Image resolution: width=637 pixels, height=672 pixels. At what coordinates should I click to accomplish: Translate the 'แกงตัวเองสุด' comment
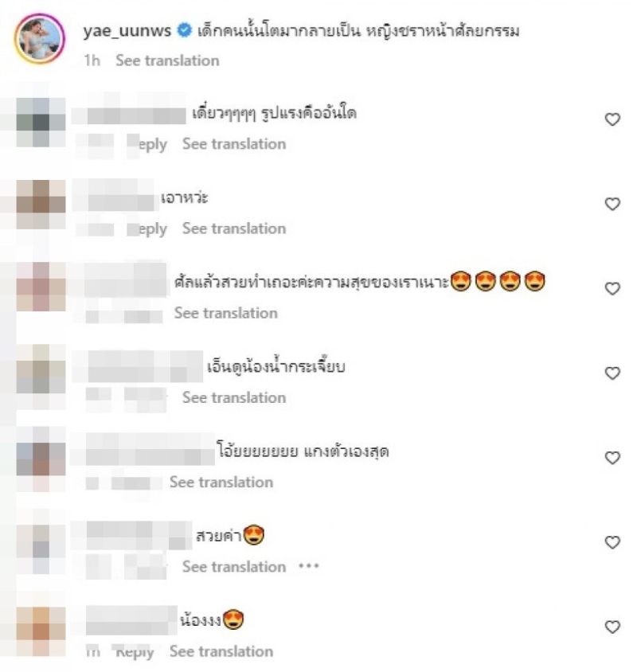click(x=221, y=483)
